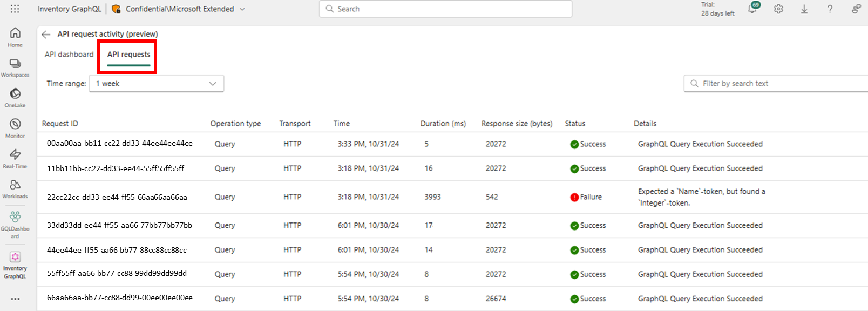Viewport: 868px width, 311px height.
Task: Open the Time range 1 week dropdown
Action: click(157, 84)
